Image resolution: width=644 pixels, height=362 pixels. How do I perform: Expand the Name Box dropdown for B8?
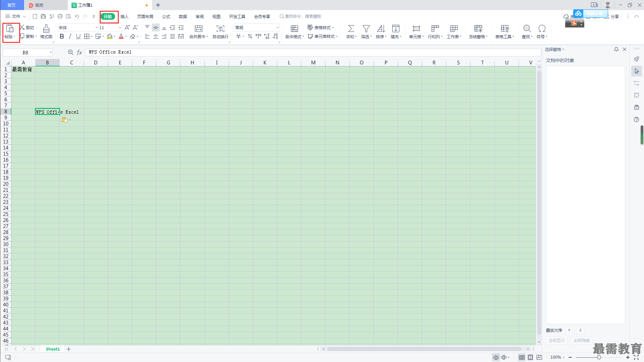click(x=51, y=52)
